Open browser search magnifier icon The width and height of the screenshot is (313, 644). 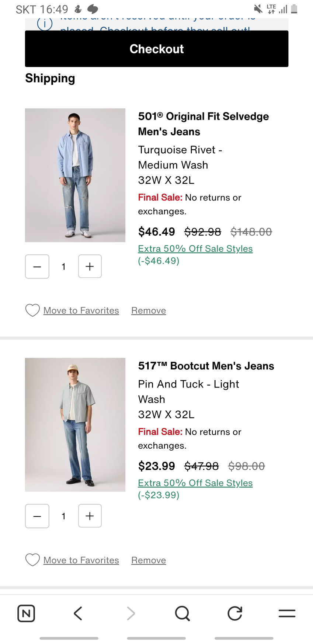coord(182,613)
